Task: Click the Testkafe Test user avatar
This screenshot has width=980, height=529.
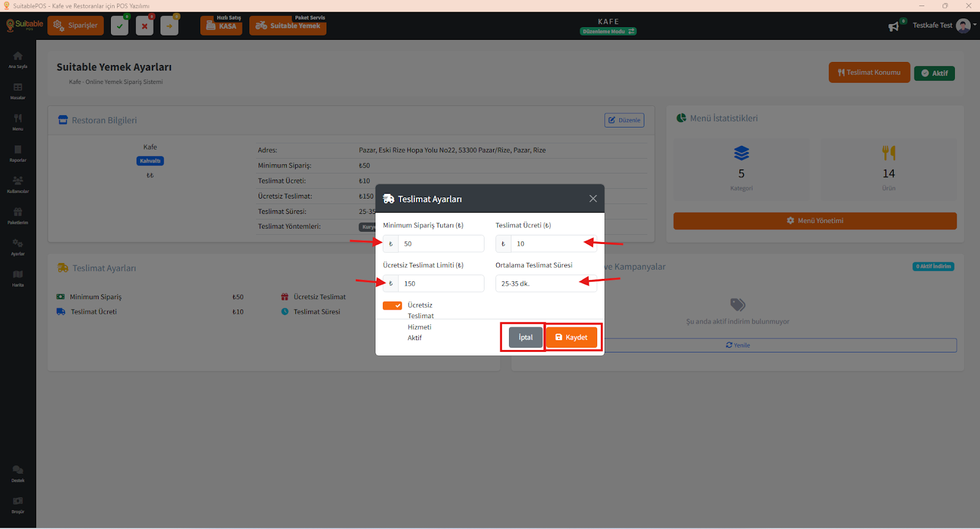Action: click(963, 26)
